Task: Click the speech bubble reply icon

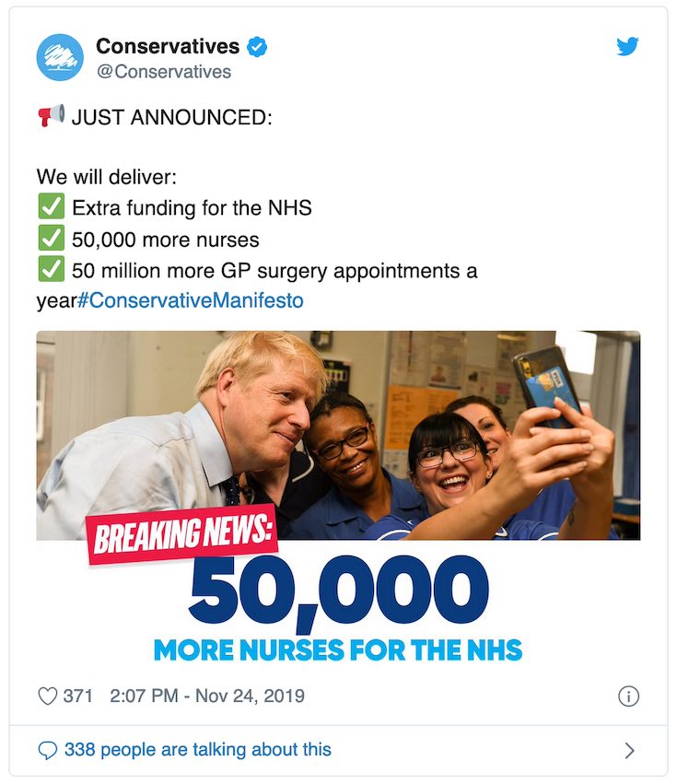Action: pos(47,751)
